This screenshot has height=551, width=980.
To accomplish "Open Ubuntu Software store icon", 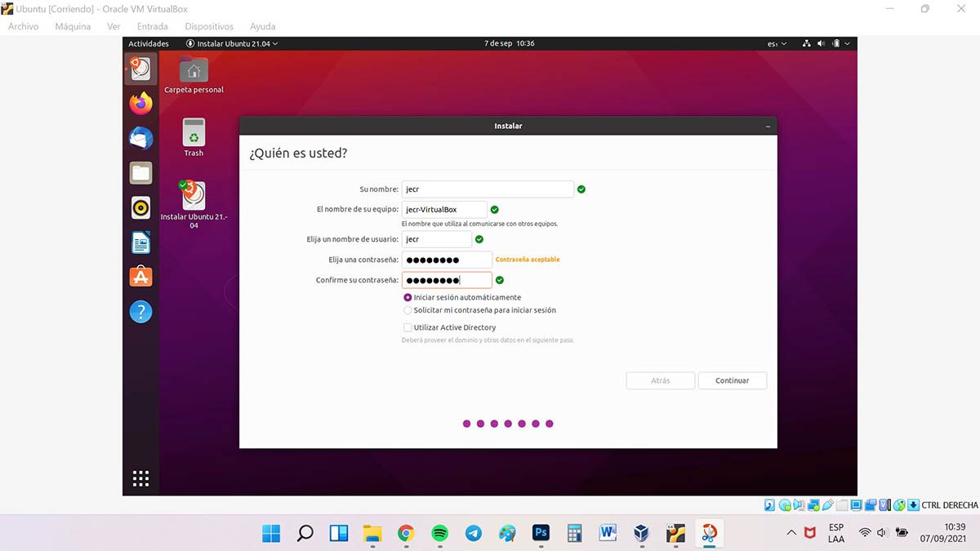I will click(140, 278).
